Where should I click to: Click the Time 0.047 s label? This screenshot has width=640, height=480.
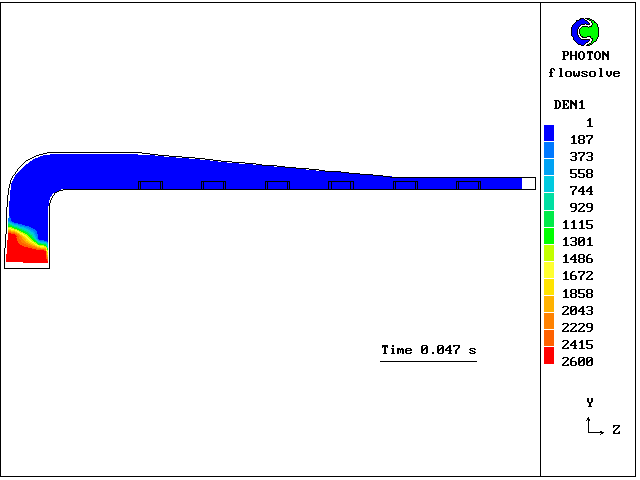[428, 350]
